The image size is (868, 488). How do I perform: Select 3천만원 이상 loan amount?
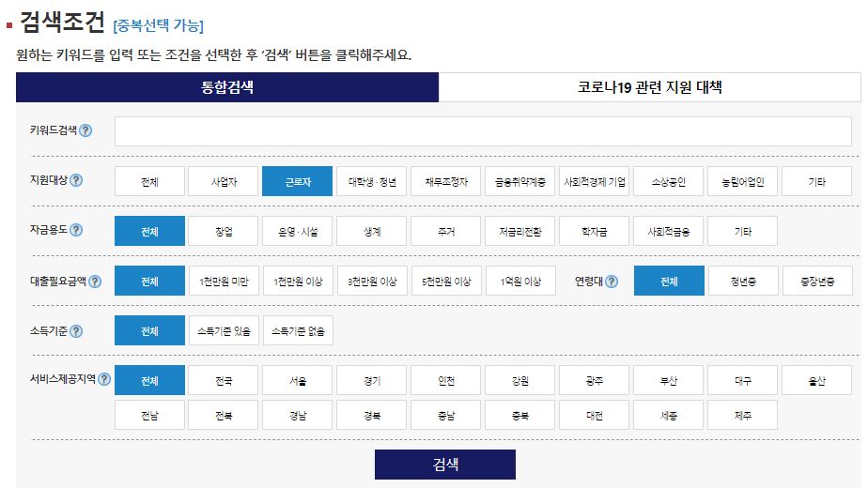(x=372, y=282)
